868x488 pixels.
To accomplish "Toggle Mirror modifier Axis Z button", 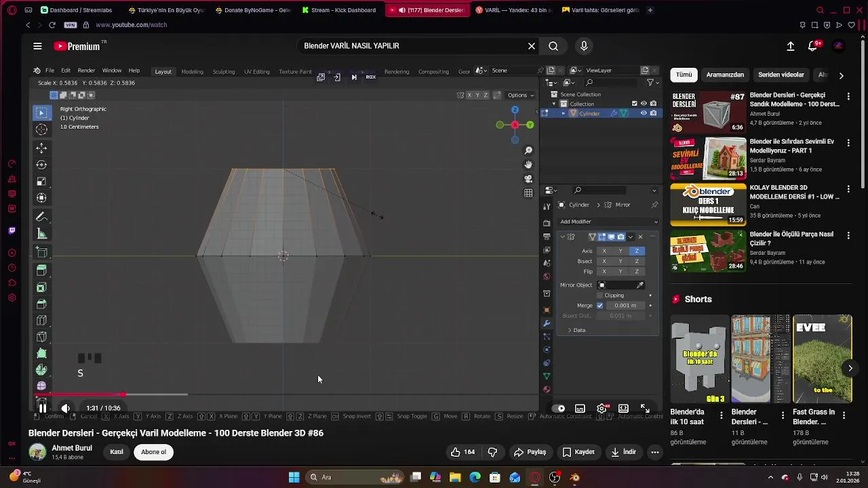I will click(x=637, y=251).
